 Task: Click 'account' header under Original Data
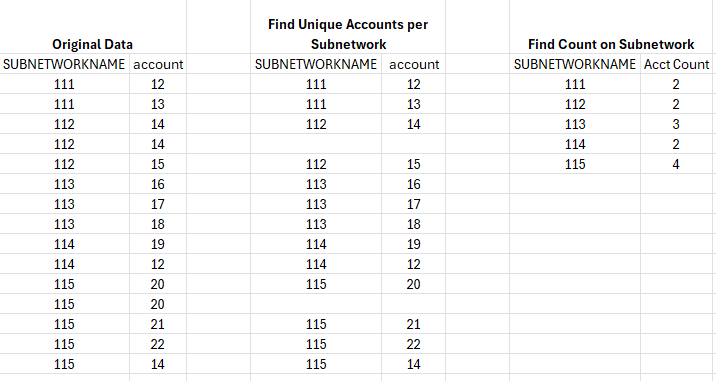tap(158, 64)
